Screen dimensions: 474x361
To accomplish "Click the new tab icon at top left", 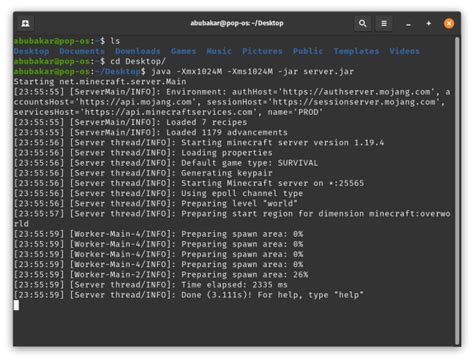I will [25, 24].
